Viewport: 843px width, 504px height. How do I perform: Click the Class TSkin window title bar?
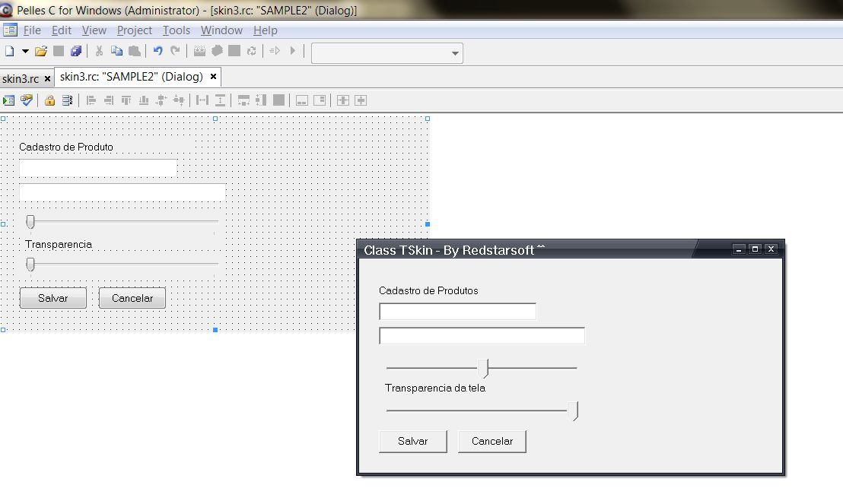(x=526, y=250)
